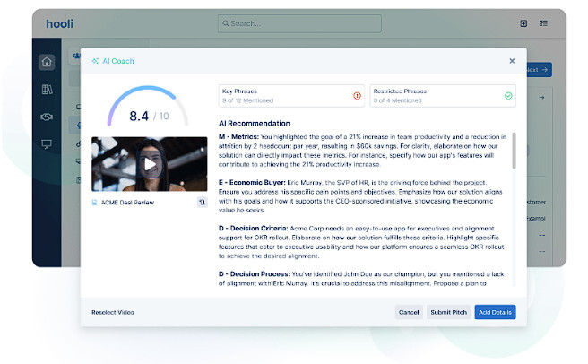
Task: Click the M - Metrics heading text
Action: coord(238,137)
